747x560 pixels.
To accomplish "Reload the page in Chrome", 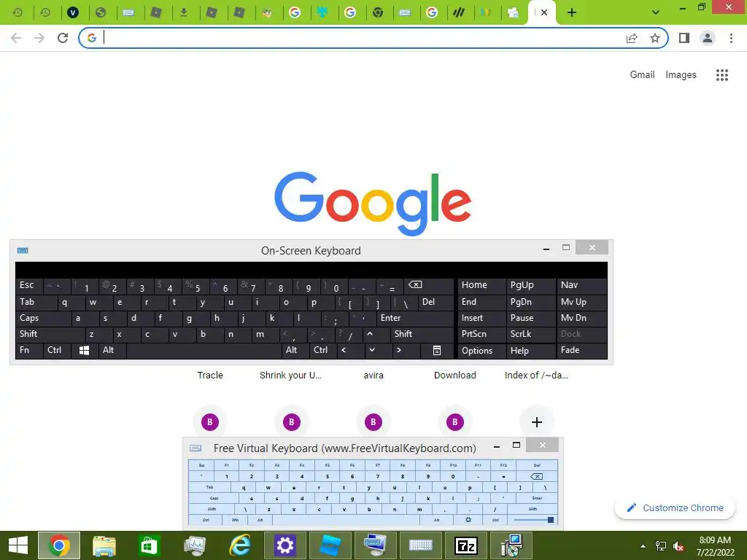I will [63, 38].
